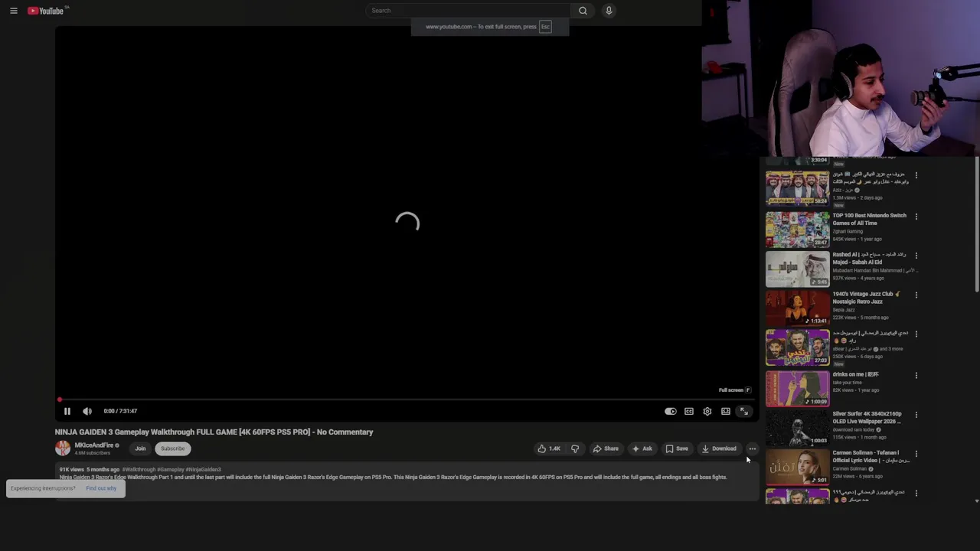This screenshot has height=551, width=980.
Task: Go to YouTube home via logo
Action: 47,11
